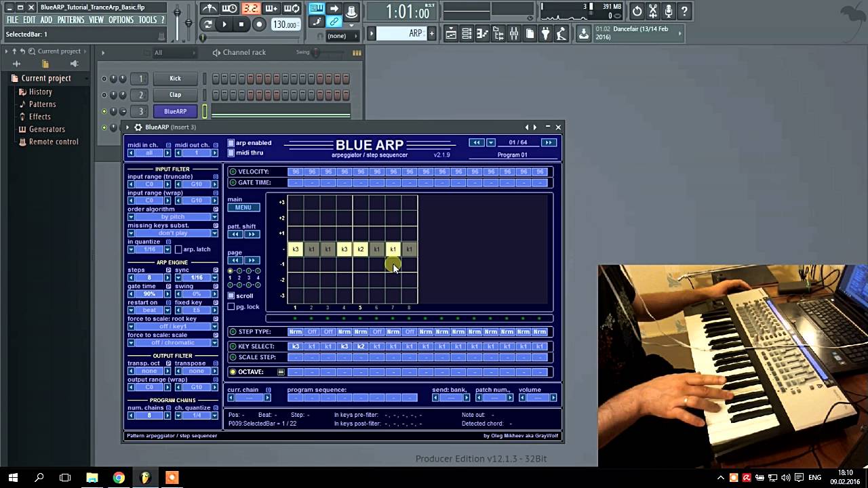Click the wait-for-input icon
Viewport: 868px width, 488px height.
[230, 9]
